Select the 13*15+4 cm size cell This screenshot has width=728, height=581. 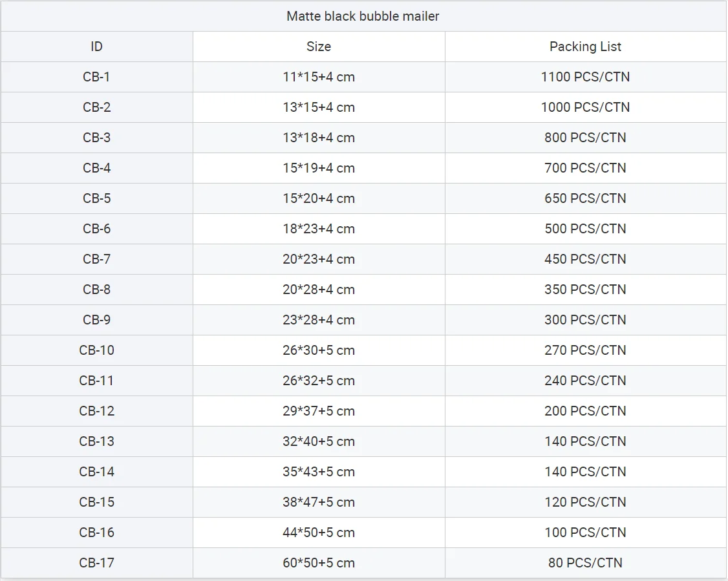(x=319, y=107)
